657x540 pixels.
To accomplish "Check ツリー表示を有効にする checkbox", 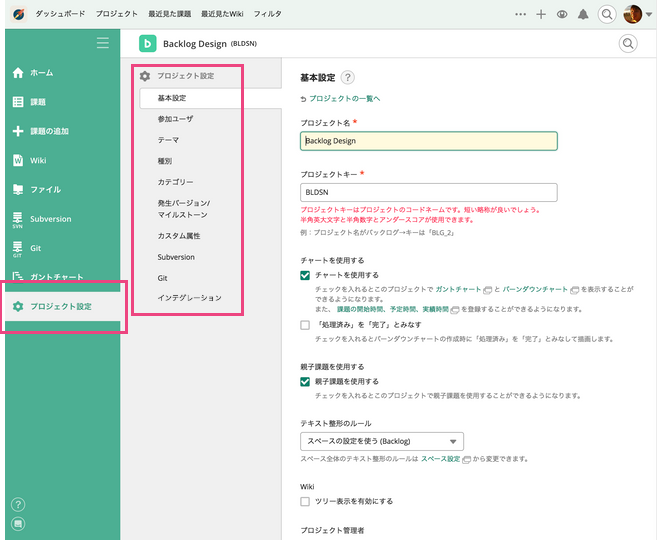I will click(305, 501).
